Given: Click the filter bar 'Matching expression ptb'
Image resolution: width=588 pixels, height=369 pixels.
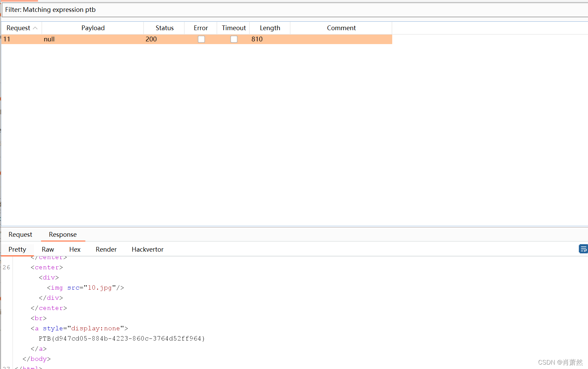Looking at the screenshot, I should click(x=295, y=10).
